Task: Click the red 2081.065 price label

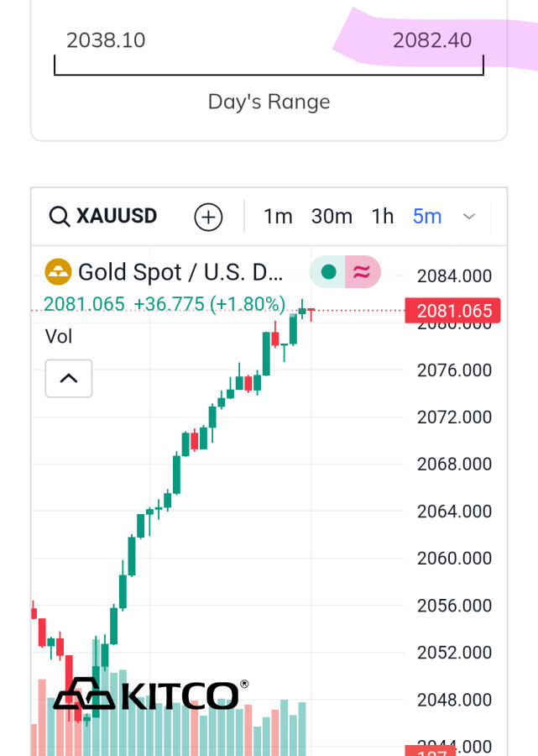Action: coord(452,311)
